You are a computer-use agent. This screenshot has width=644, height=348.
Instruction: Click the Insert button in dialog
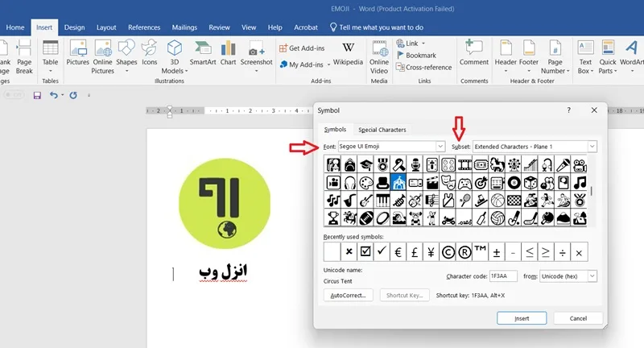(x=522, y=318)
